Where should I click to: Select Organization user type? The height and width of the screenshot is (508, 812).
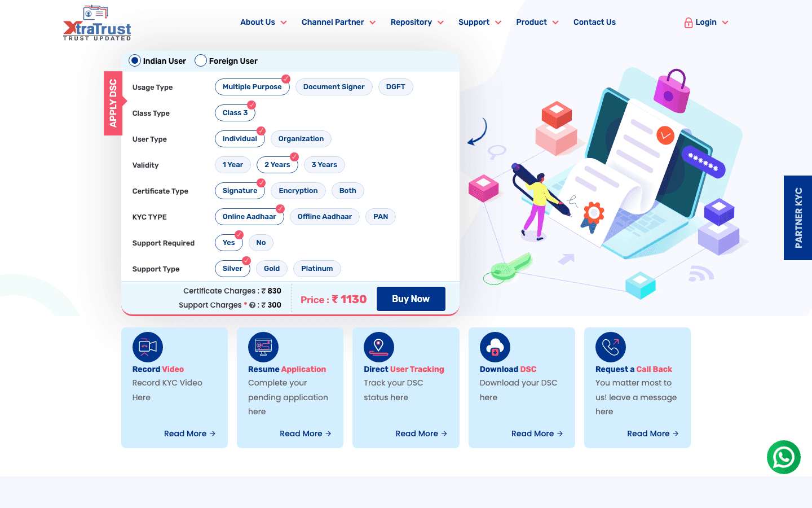coord(301,139)
